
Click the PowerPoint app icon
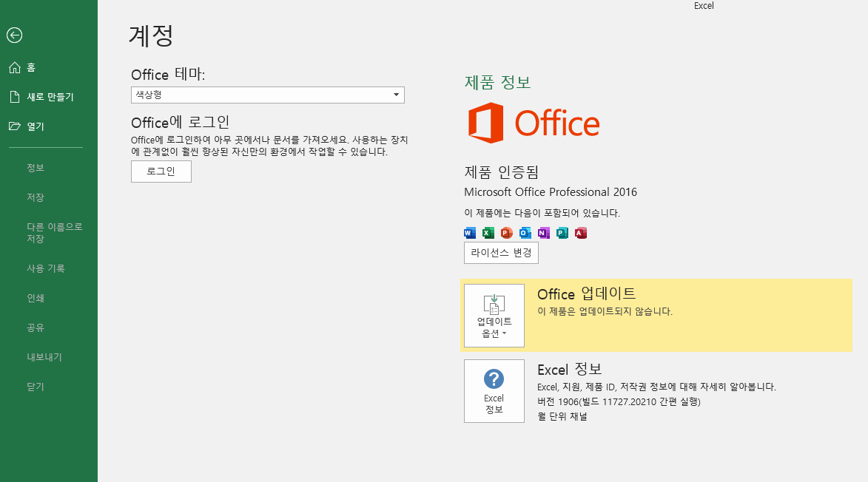pos(506,233)
